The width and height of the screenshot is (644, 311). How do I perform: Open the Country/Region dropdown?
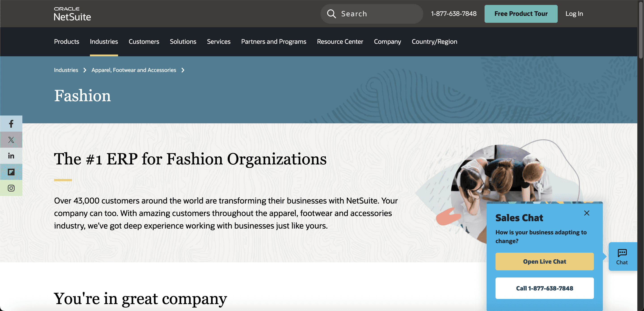coord(434,42)
